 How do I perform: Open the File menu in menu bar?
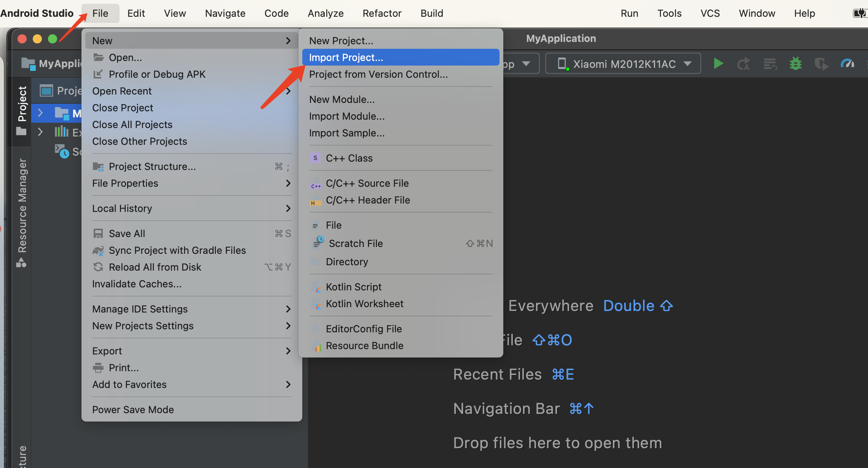tap(101, 13)
